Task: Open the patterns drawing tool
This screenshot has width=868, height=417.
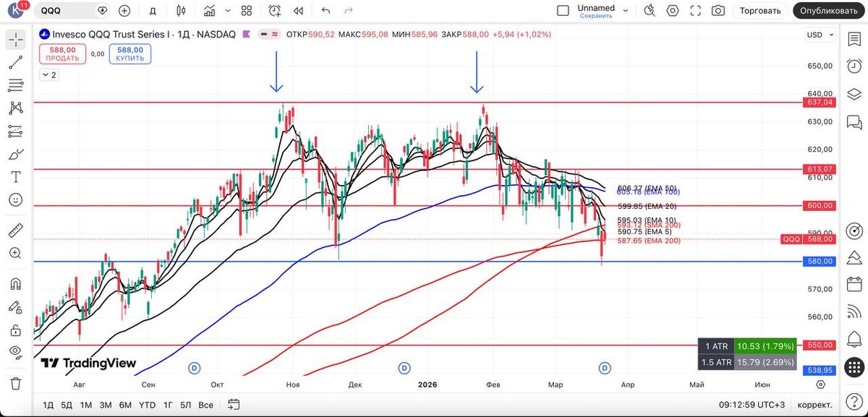Action: [15, 108]
